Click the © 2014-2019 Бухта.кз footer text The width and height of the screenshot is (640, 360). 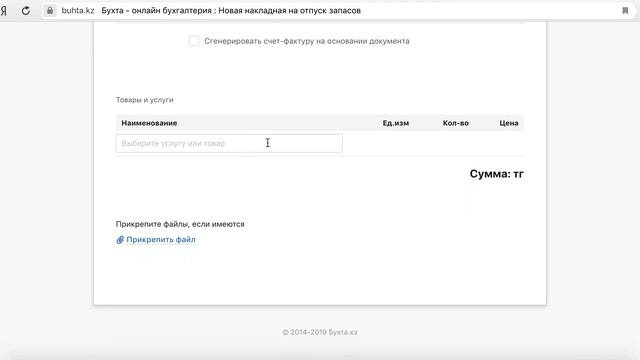tap(320, 332)
